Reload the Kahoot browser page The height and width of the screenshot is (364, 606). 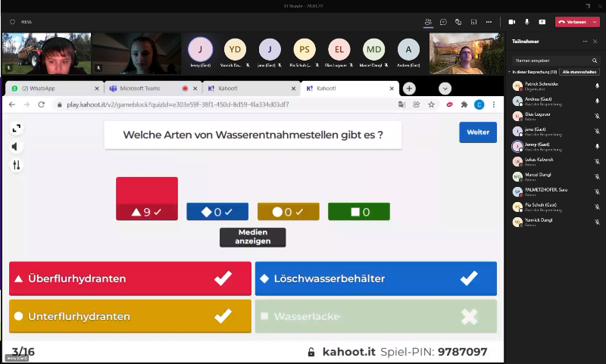(41, 104)
